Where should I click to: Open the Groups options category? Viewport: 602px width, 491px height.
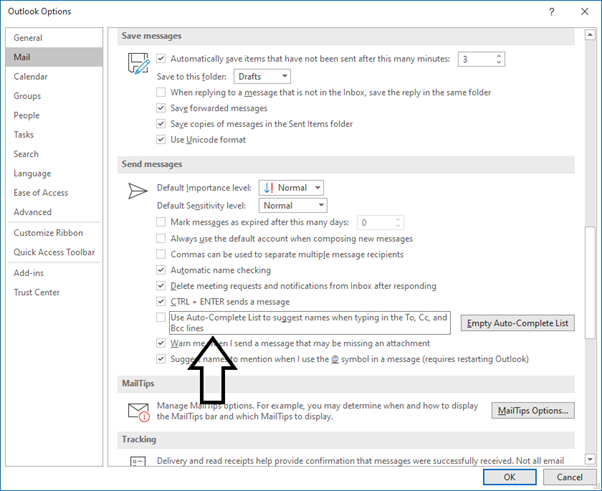coord(54,96)
